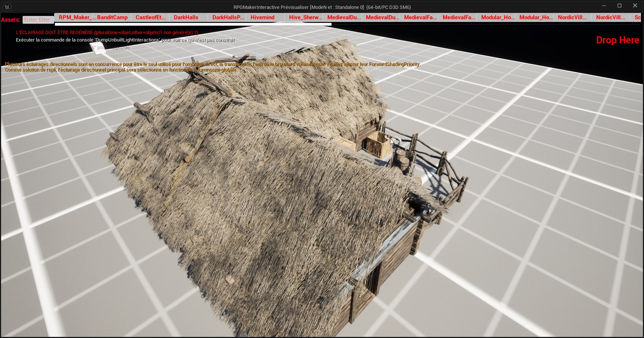Select the BanditCamp asset tab
The image size is (644, 338).
pyautogui.click(x=112, y=17)
